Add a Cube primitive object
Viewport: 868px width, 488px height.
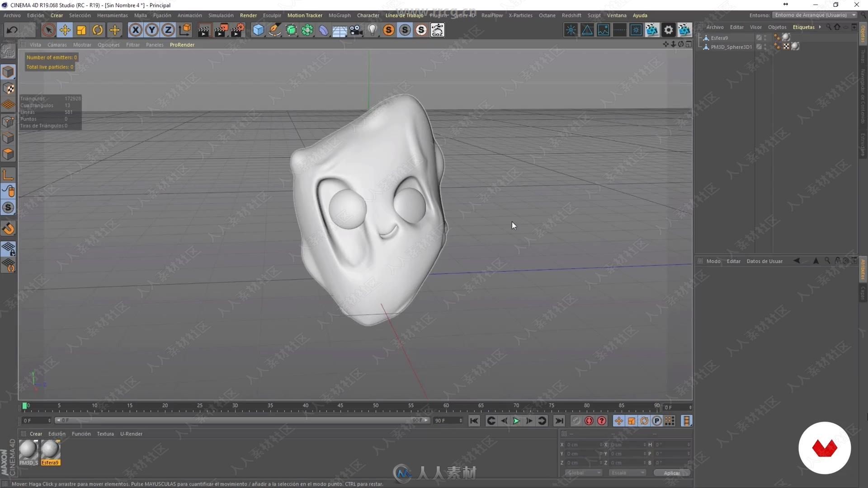[258, 30]
